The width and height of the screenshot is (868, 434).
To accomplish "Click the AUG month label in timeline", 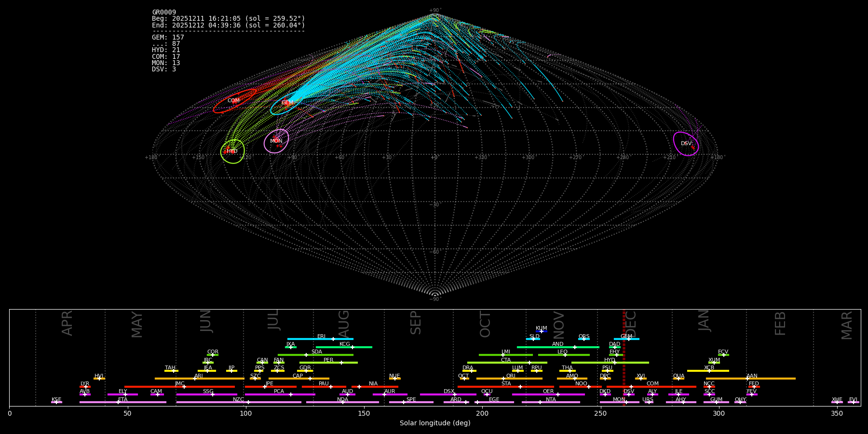I will pos(344,323).
